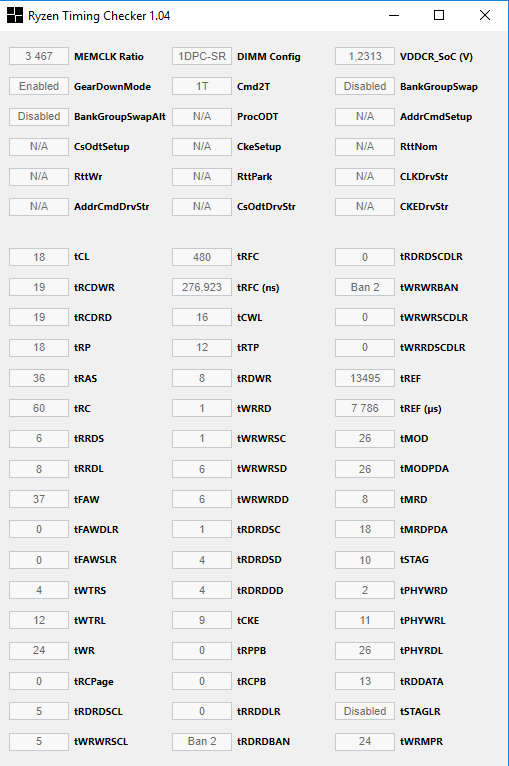Screen dimensions: 509x766
Task: Click the Cmd2T value box
Action: [x=202, y=86]
